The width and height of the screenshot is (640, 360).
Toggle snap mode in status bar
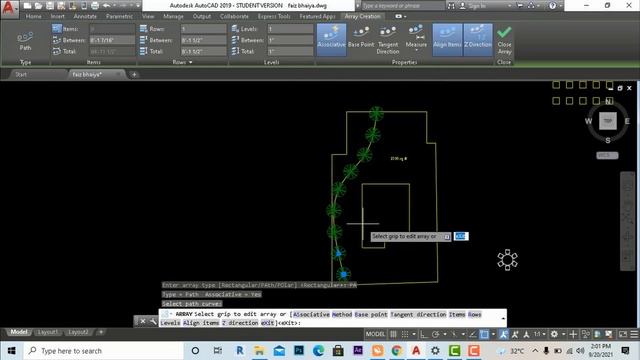pos(405,334)
